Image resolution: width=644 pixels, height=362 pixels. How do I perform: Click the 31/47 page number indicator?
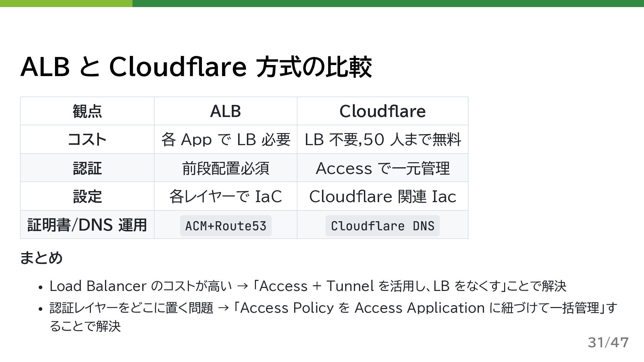pos(608,343)
